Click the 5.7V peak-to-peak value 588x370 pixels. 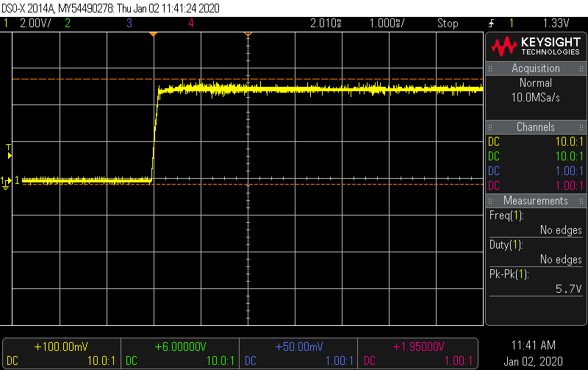568,289
